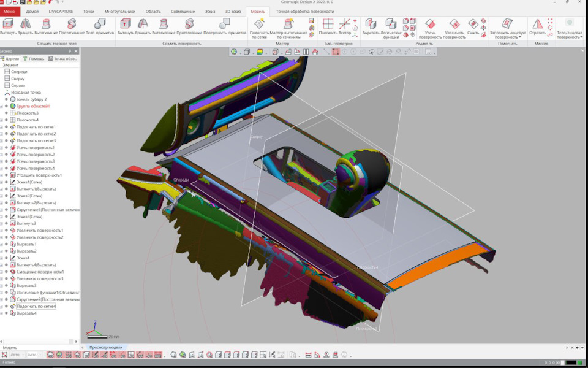
Task: Click the red selected rectangle icon in viewport toolbar
Action: pyautogui.click(x=336, y=52)
